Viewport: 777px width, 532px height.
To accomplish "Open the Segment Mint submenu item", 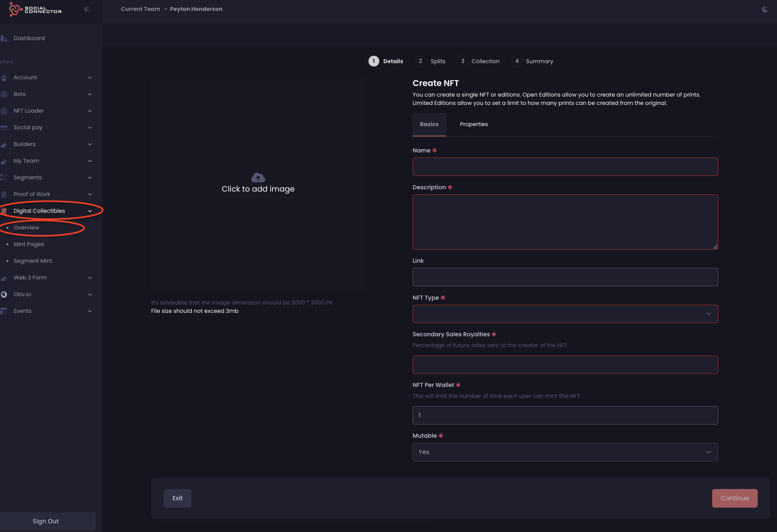I will click(x=33, y=261).
